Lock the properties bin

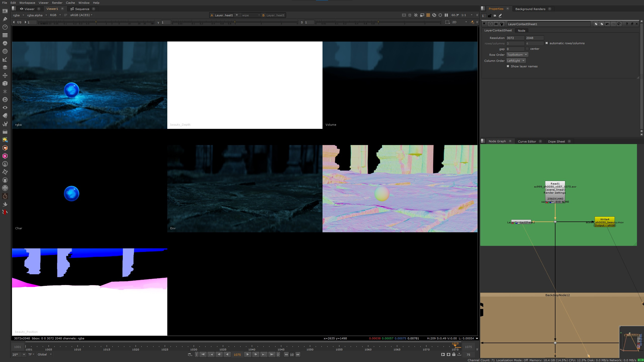click(x=489, y=16)
